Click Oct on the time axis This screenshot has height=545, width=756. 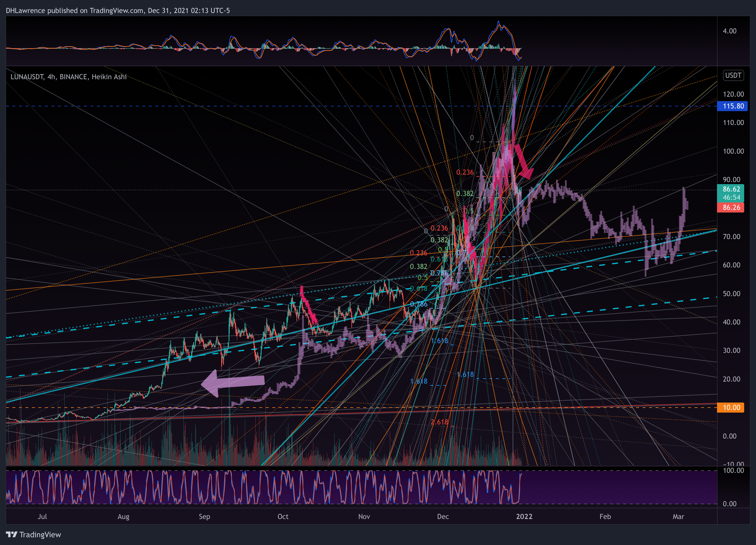click(283, 517)
